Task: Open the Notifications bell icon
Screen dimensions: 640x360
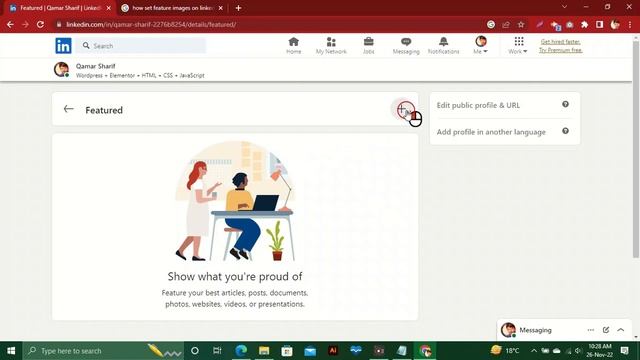Action: pyautogui.click(x=443, y=45)
